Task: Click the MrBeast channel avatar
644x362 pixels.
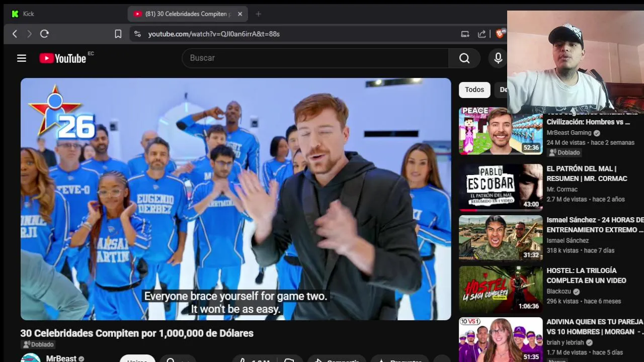Action: (x=30, y=358)
